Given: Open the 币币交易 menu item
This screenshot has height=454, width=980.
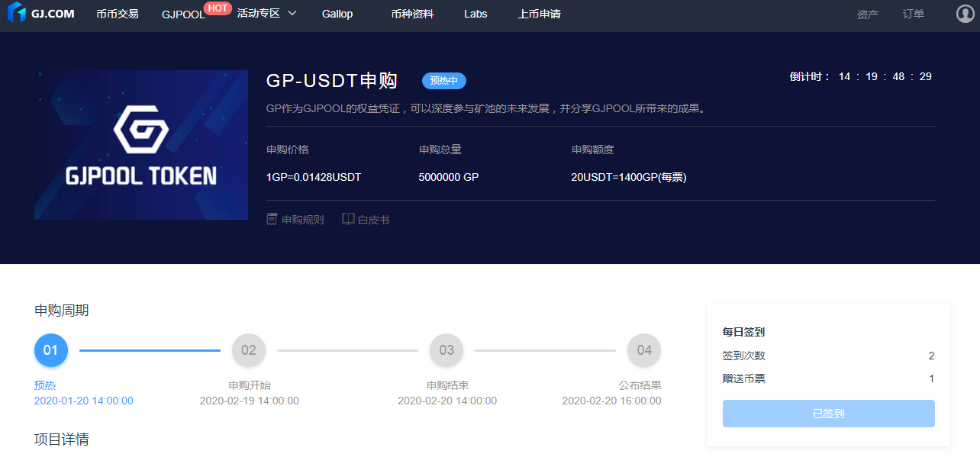Looking at the screenshot, I should click(x=118, y=14).
